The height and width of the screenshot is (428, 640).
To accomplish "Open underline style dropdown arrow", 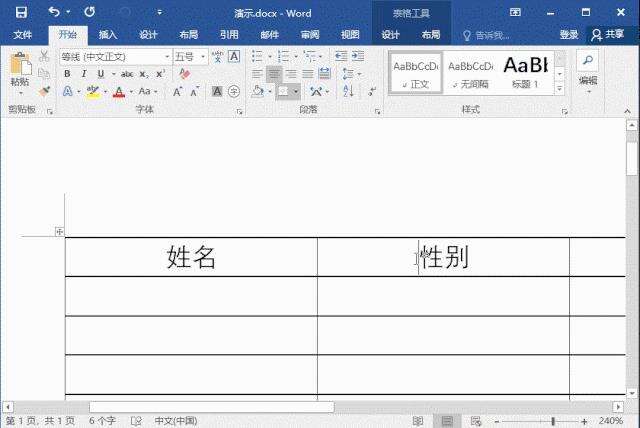I will click(x=113, y=74).
